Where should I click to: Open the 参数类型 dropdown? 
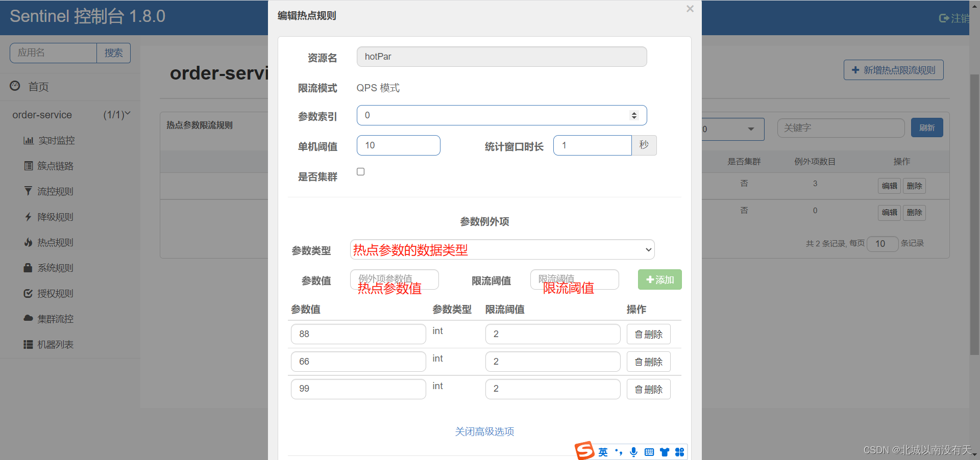[x=502, y=250]
